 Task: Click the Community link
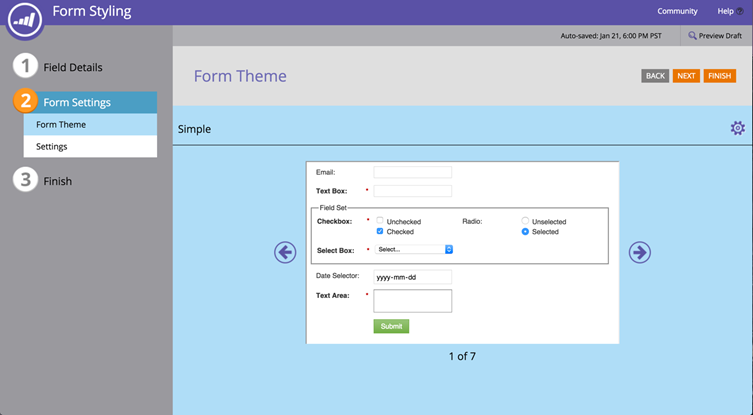click(x=677, y=11)
